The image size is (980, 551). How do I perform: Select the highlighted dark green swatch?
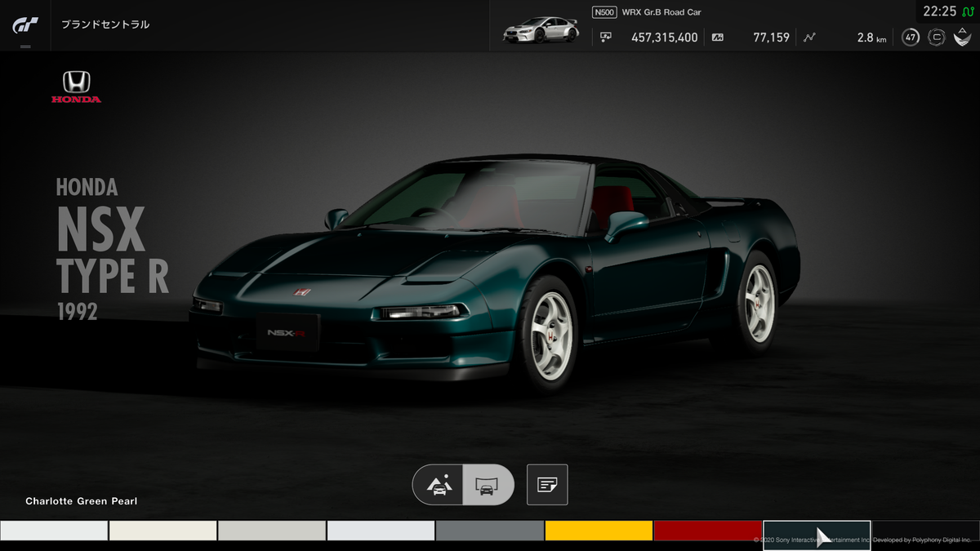coord(817,535)
